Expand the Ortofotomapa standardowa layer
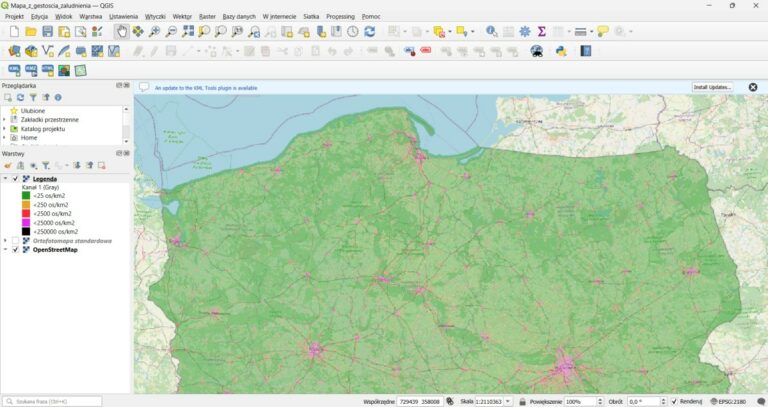The height and width of the screenshot is (407, 768). (x=5, y=241)
